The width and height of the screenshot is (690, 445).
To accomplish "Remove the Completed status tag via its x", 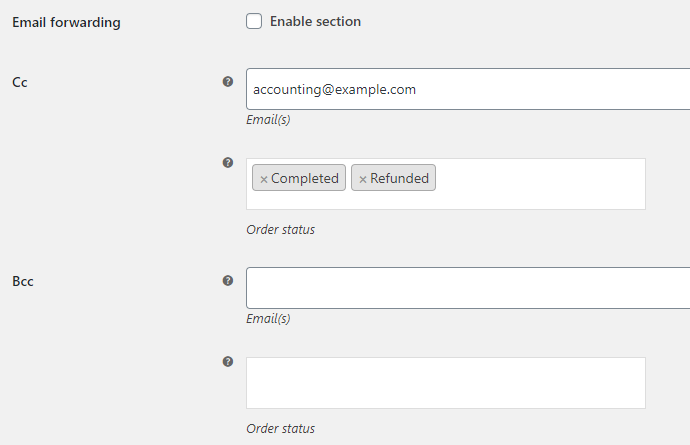I will (264, 179).
